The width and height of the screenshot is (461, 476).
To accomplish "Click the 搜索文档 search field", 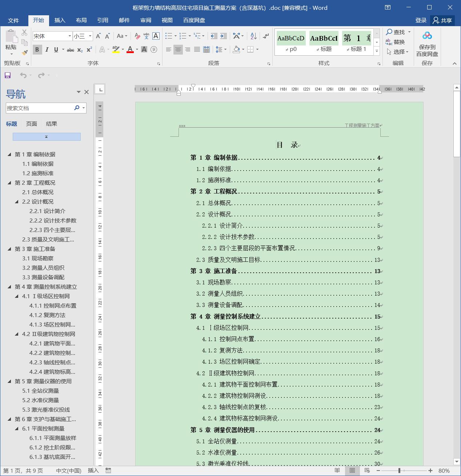I will pos(40,108).
